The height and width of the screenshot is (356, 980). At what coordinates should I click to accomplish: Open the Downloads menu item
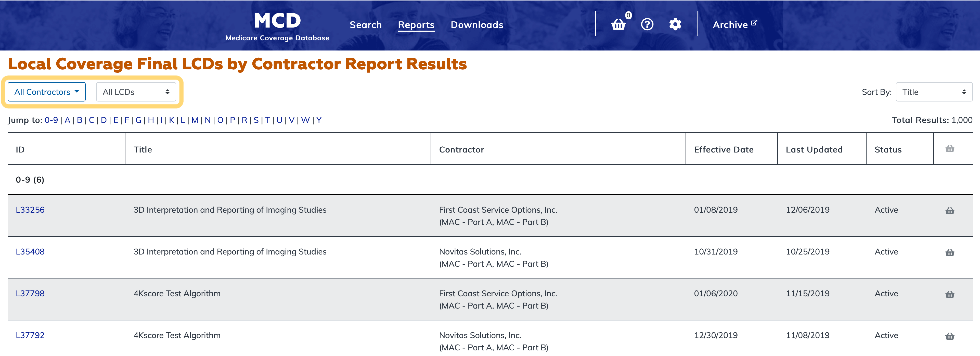(x=477, y=25)
